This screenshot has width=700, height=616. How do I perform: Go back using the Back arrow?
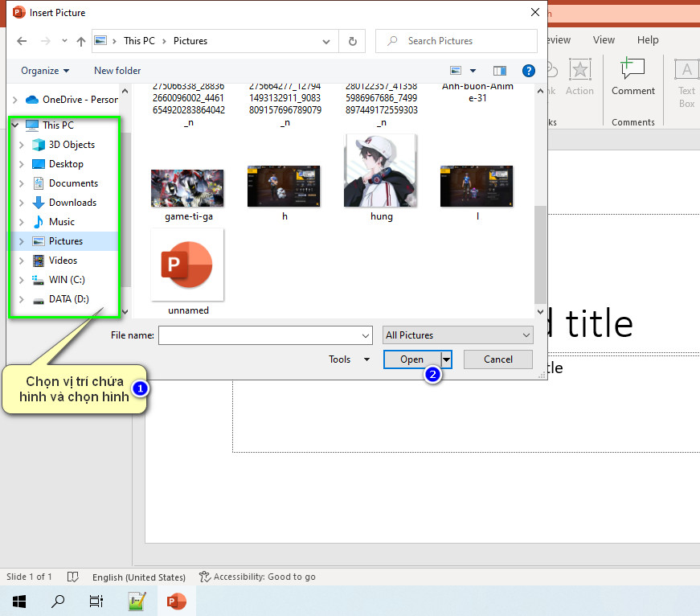coord(22,41)
